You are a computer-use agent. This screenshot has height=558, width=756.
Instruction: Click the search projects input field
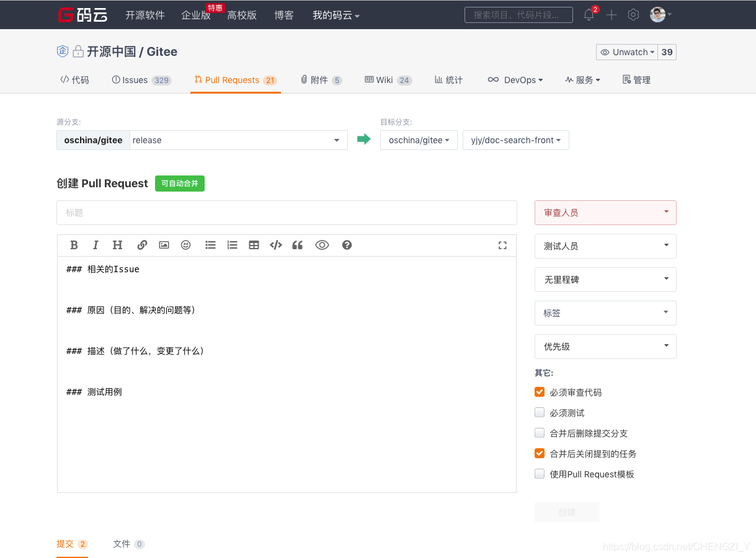(518, 15)
